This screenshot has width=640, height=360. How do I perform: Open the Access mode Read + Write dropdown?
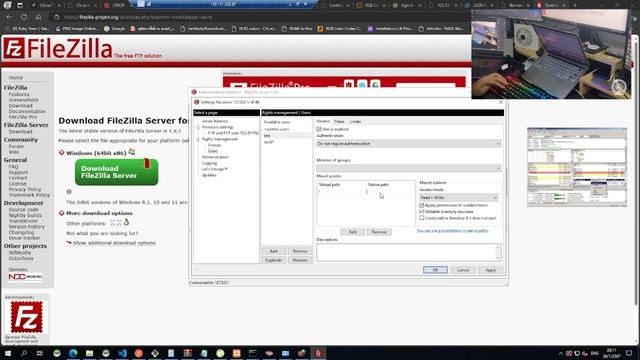(x=459, y=198)
